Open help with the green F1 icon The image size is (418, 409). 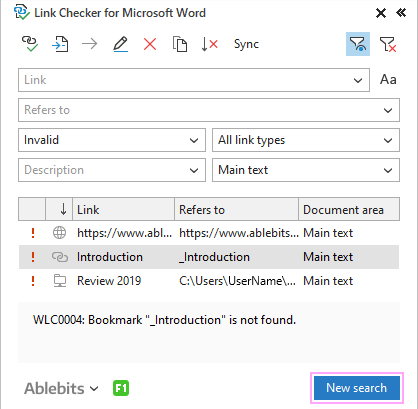click(x=121, y=388)
